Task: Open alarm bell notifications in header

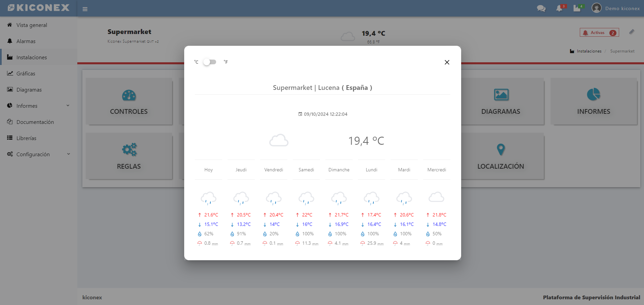Action: pyautogui.click(x=559, y=8)
